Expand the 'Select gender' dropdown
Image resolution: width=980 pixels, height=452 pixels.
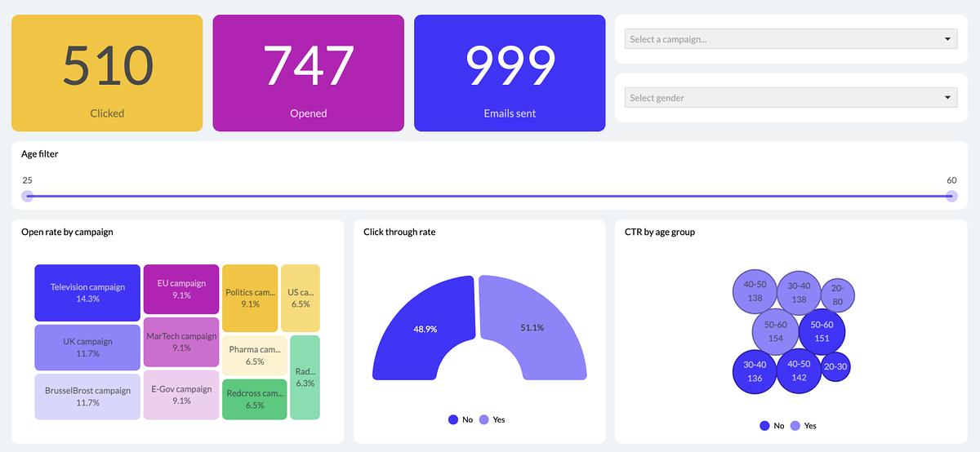[790, 98]
